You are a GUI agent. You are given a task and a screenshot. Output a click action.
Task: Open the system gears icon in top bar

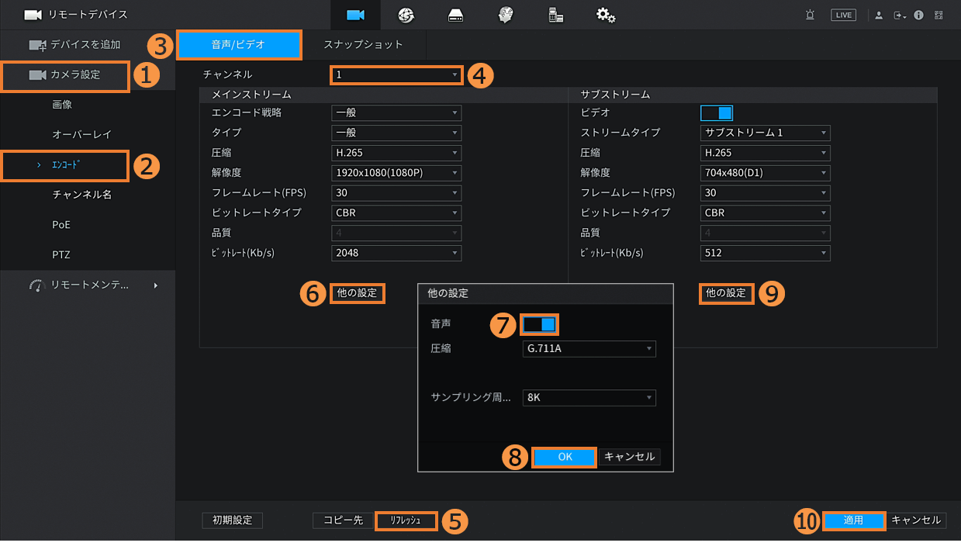click(606, 15)
